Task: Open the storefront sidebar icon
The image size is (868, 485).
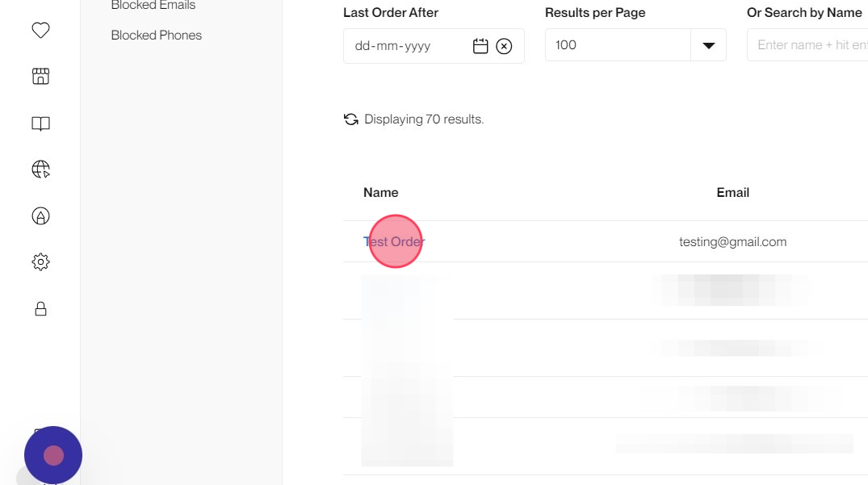Action: 40,77
